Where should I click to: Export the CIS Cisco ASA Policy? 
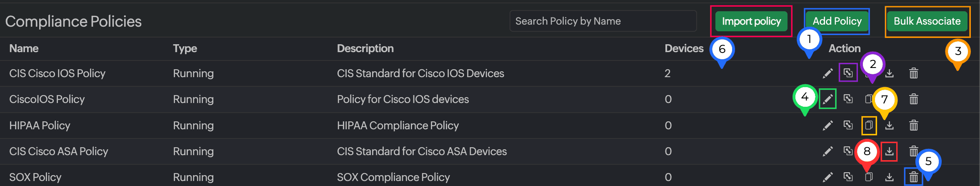tap(889, 151)
